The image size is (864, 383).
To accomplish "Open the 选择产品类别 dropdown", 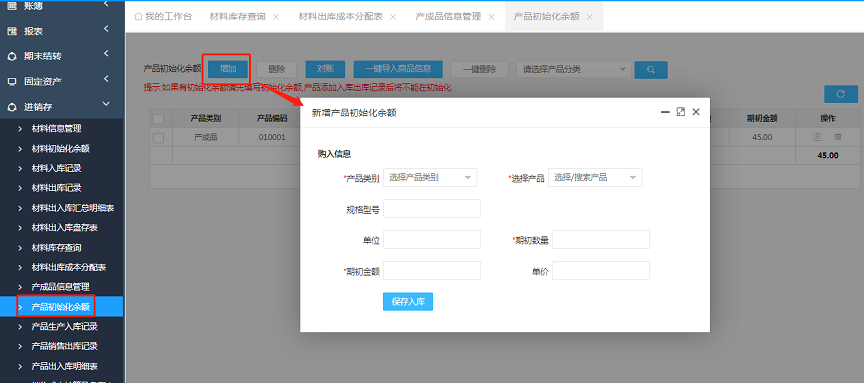I will click(430, 177).
